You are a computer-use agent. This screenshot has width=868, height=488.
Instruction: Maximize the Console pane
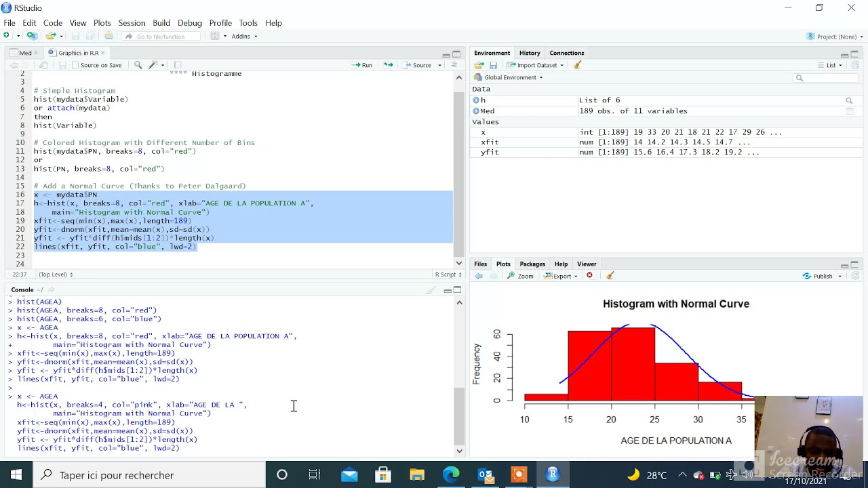pyautogui.click(x=457, y=290)
